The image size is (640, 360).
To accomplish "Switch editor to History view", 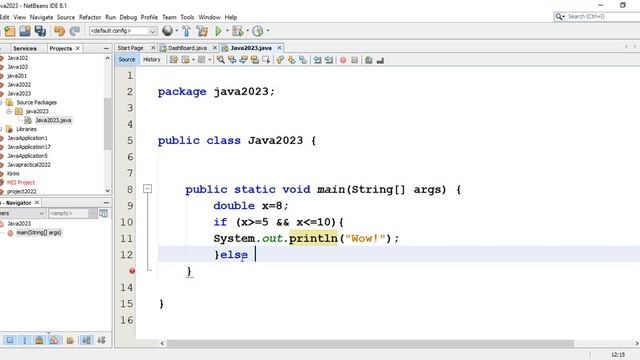I will click(x=151, y=60).
